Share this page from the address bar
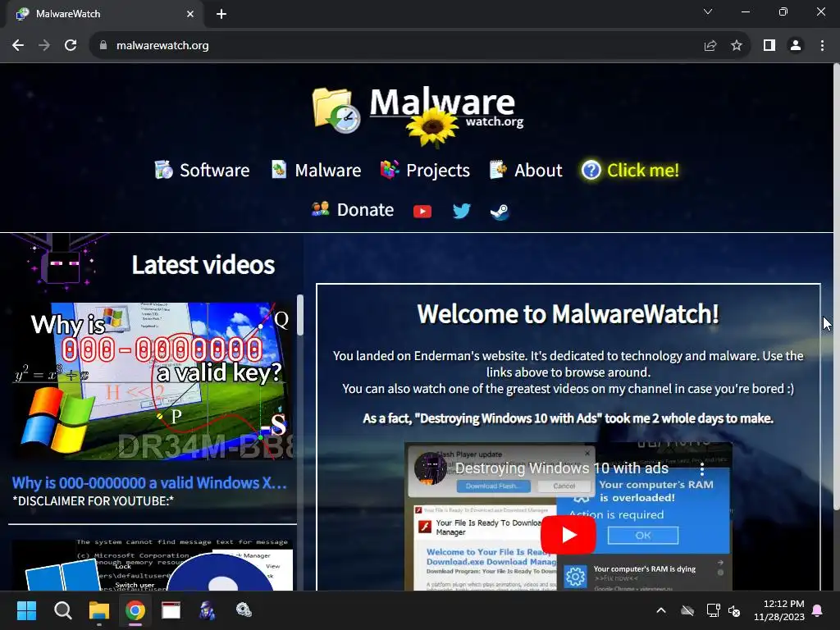The width and height of the screenshot is (840, 630). pos(710,46)
